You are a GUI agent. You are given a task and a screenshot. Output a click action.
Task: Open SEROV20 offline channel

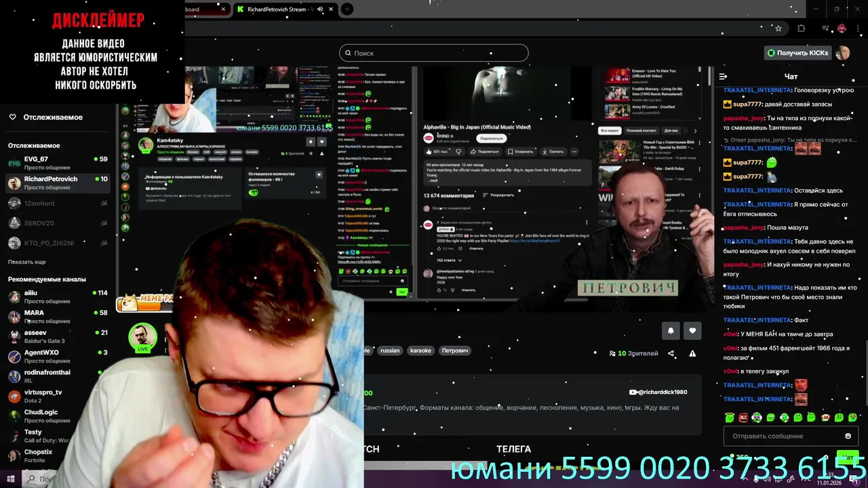58,223
